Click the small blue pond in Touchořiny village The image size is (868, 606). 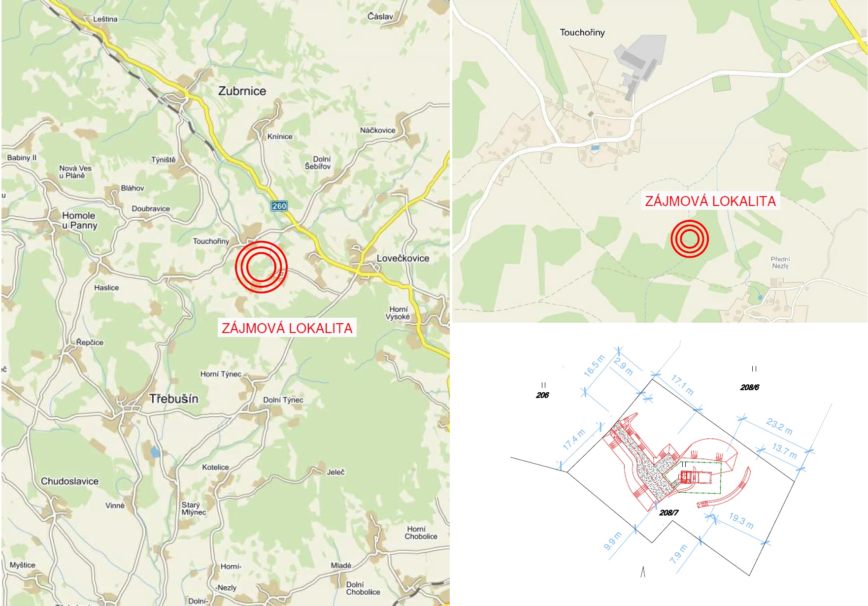tap(595, 147)
